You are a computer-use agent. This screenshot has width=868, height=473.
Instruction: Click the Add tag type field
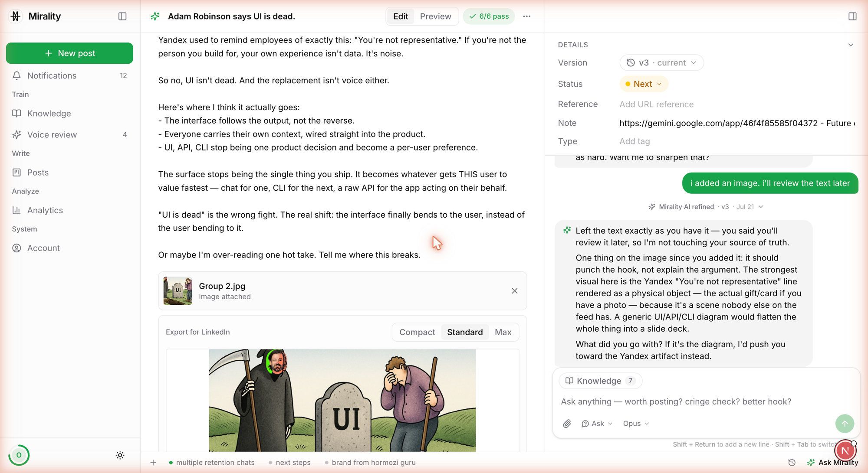click(x=635, y=141)
